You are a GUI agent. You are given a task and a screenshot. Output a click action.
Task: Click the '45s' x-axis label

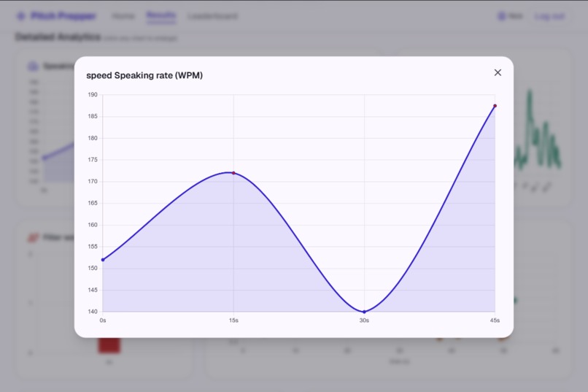(x=495, y=320)
